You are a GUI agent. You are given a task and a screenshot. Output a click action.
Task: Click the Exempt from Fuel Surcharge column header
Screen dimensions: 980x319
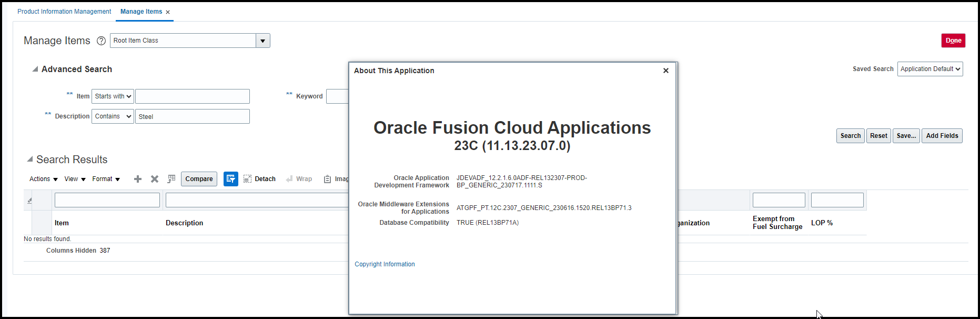point(777,223)
